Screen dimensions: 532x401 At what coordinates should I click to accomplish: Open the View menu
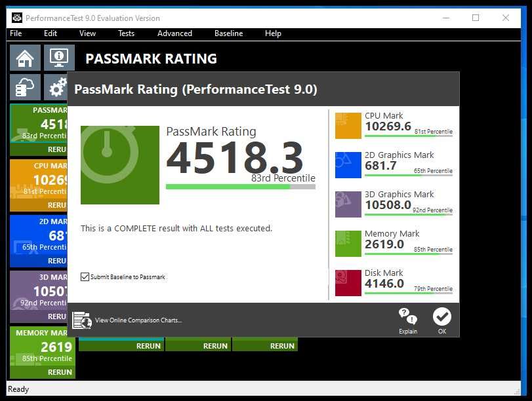point(87,33)
